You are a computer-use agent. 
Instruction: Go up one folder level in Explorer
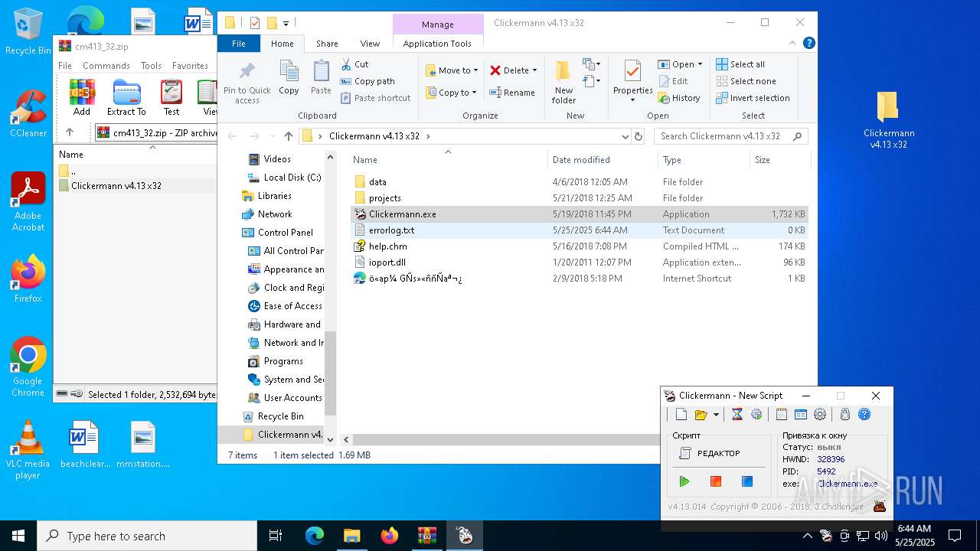coord(288,136)
